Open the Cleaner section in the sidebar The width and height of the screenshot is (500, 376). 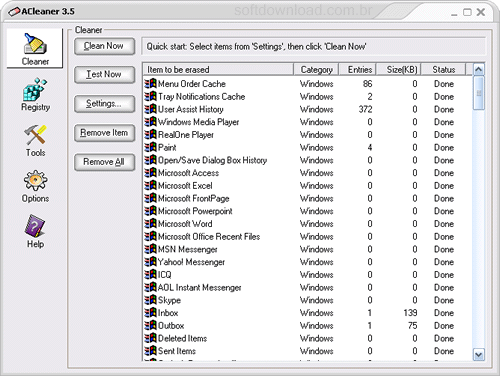35,49
